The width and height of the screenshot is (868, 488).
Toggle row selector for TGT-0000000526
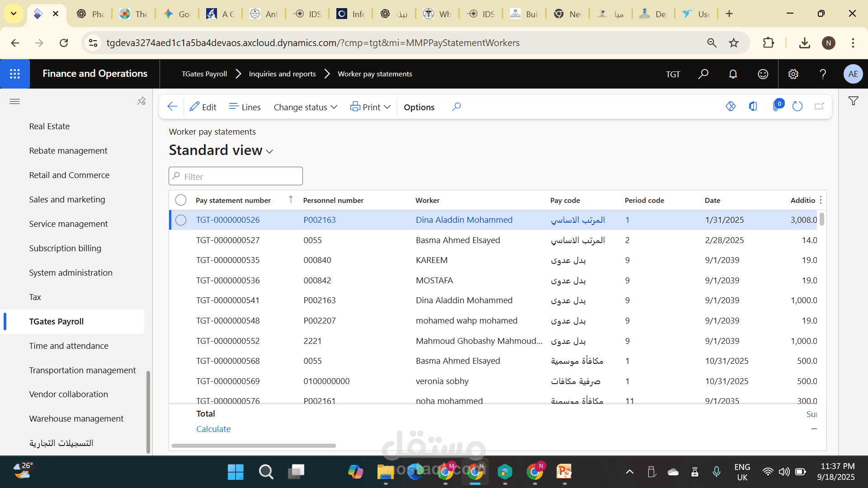(x=181, y=220)
